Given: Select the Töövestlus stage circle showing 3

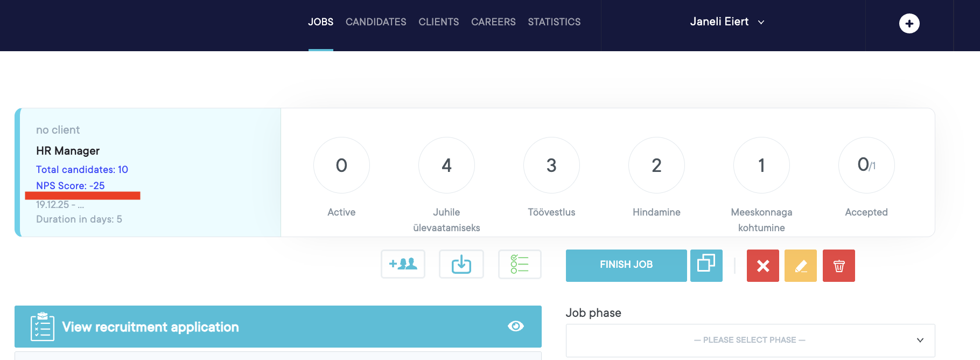Looking at the screenshot, I should click(x=551, y=165).
